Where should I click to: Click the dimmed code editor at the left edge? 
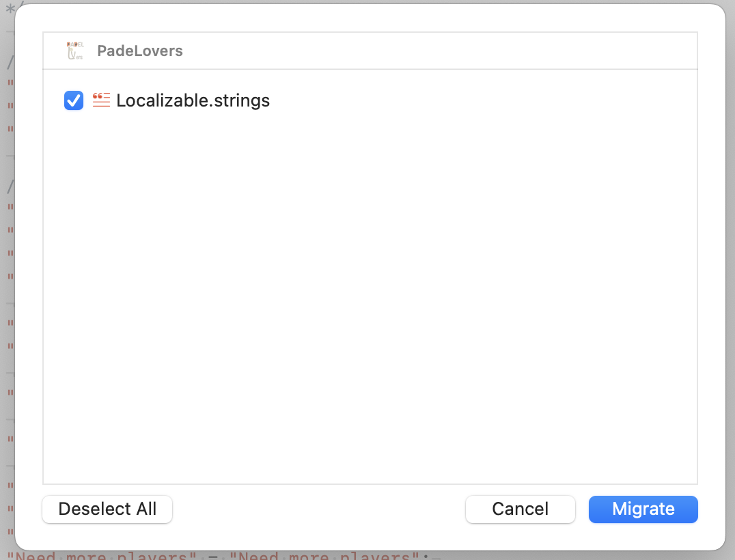tap(7, 281)
